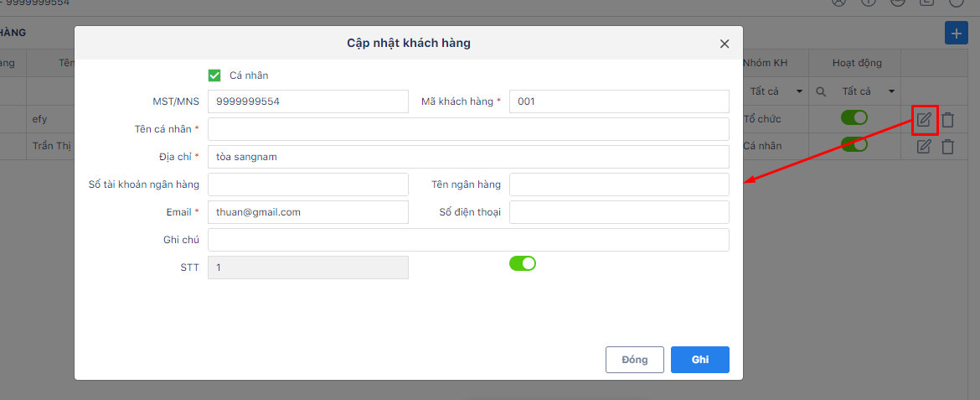Click the edit icon for the efy row
Viewport: 980px width, 400px height.
[x=924, y=119]
